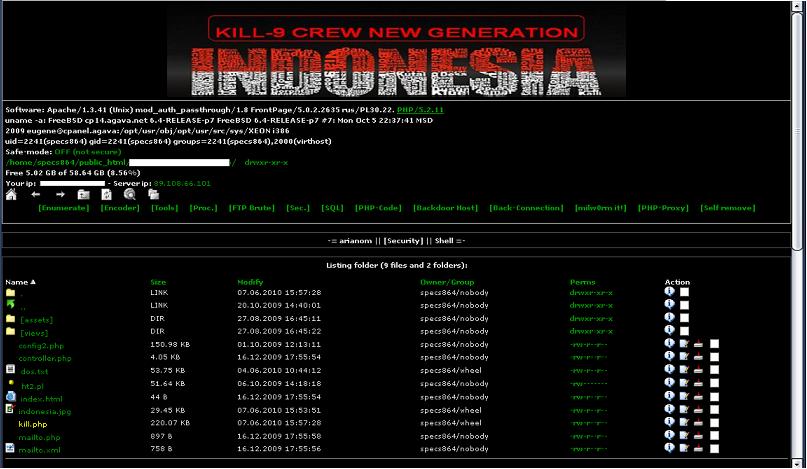Click the Buffer (copy) icon in toolbar
Image resolution: width=807 pixels, height=469 pixels.
pos(153,195)
